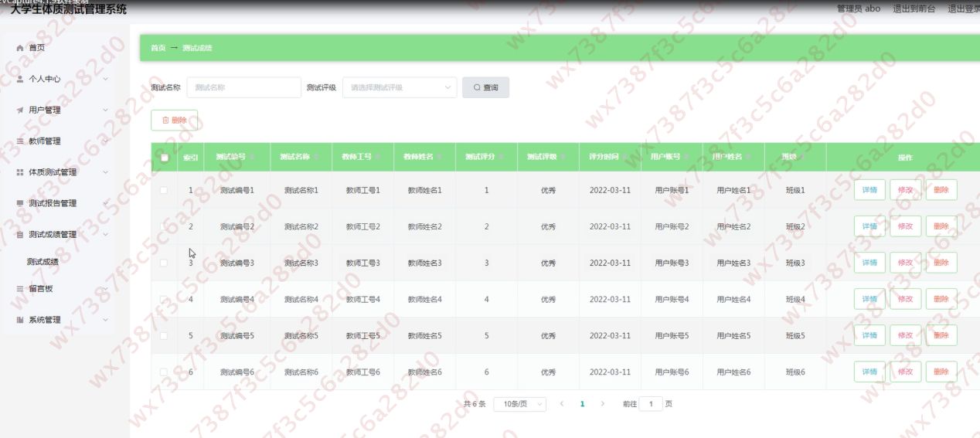980x438 pixels.
Task: Open 详情 for 测试编号1 row
Action: click(869, 190)
